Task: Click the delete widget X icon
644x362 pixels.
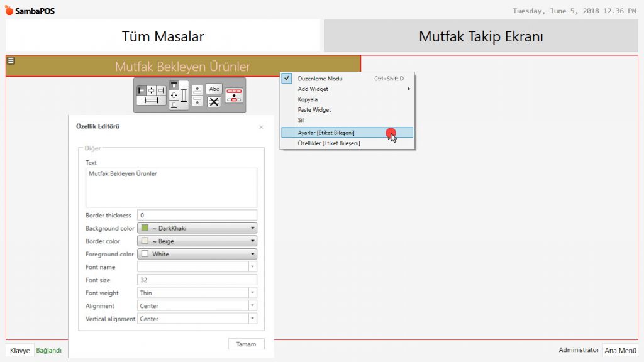Action: (x=214, y=102)
